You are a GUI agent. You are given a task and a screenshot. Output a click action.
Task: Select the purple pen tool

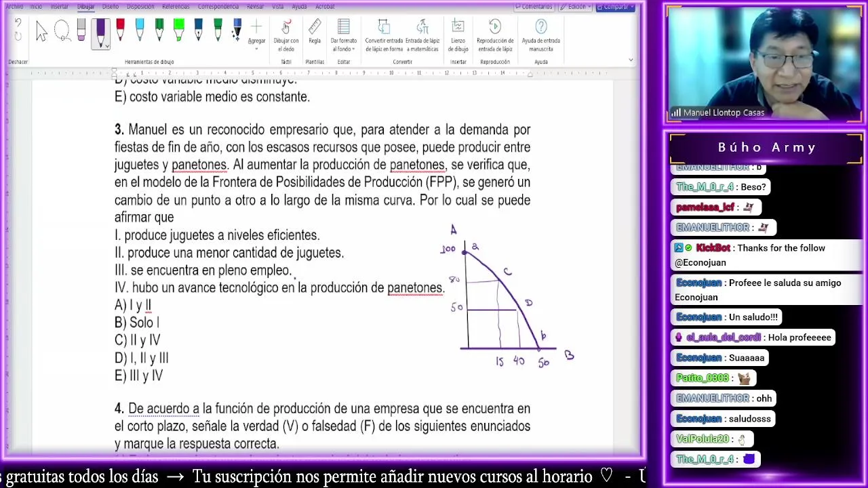click(x=100, y=33)
